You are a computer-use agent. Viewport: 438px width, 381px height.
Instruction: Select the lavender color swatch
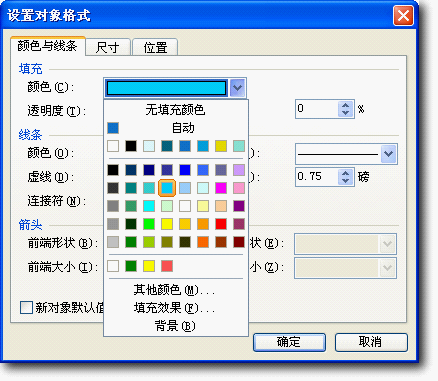[239, 170]
